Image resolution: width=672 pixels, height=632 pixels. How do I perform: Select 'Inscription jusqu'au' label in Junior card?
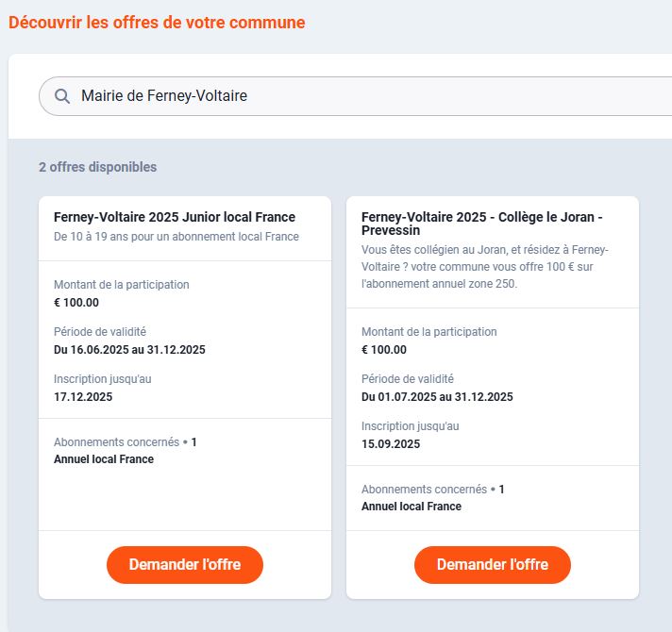click(103, 379)
